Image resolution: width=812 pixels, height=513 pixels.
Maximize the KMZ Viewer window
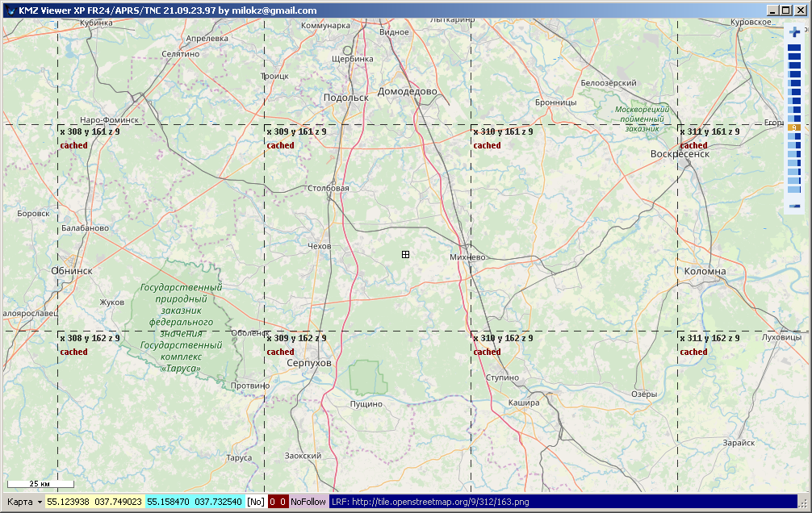[785, 10]
